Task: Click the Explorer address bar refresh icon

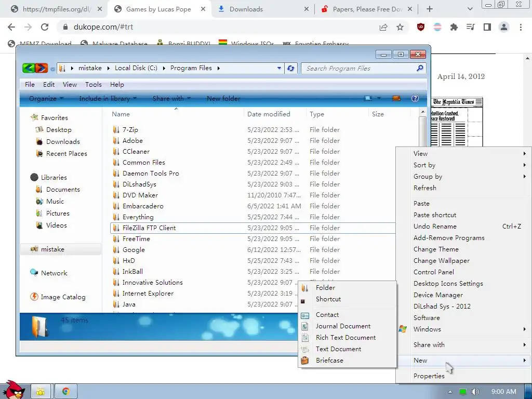Action: pyautogui.click(x=291, y=68)
